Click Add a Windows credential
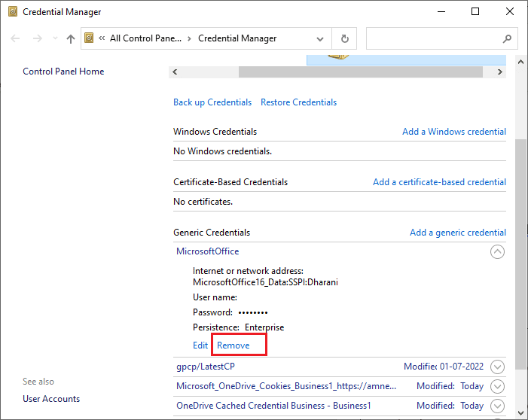Image resolution: width=528 pixels, height=420 pixels. (x=454, y=132)
